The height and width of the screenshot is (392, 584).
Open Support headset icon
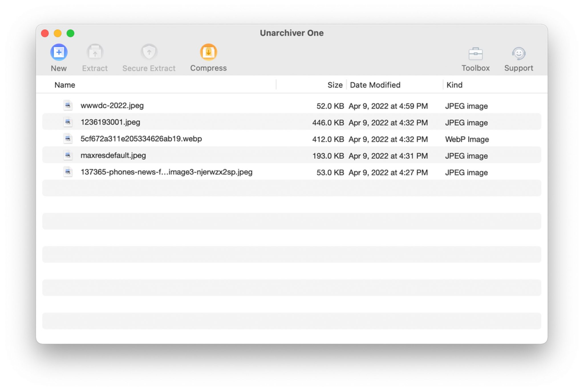[x=518, y=54]
